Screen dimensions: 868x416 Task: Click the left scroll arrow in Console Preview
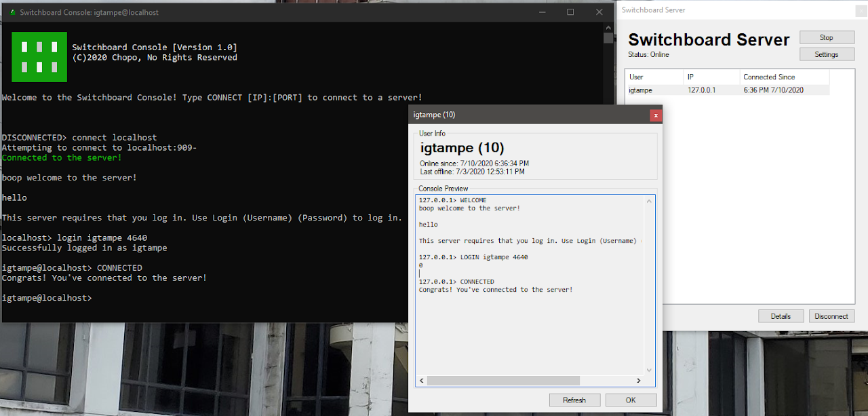pyautogui.click(x=422, y=381)
